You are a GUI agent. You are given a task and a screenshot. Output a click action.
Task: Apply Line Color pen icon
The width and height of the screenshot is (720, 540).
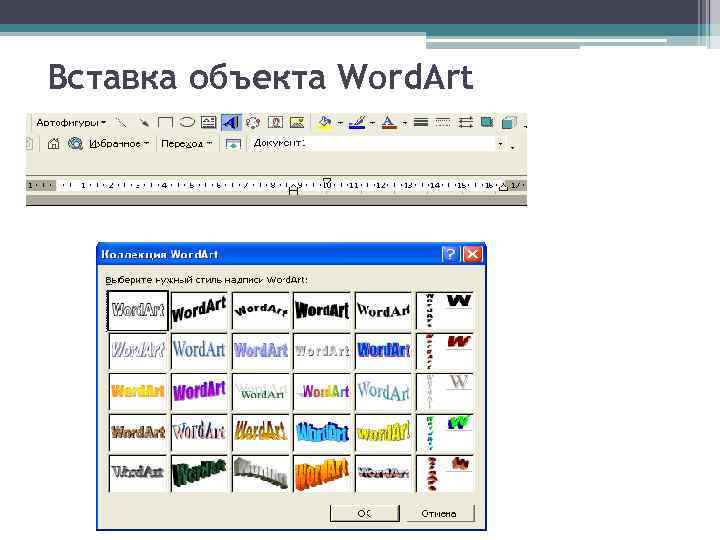point(357,123)
